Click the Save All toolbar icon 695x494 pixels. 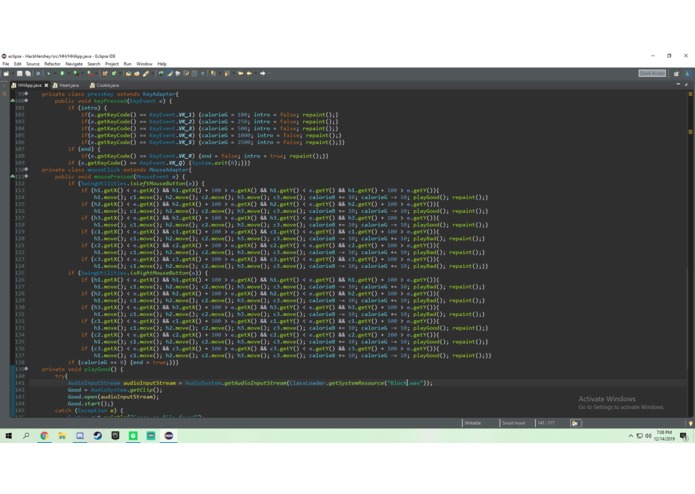point(27,73)
